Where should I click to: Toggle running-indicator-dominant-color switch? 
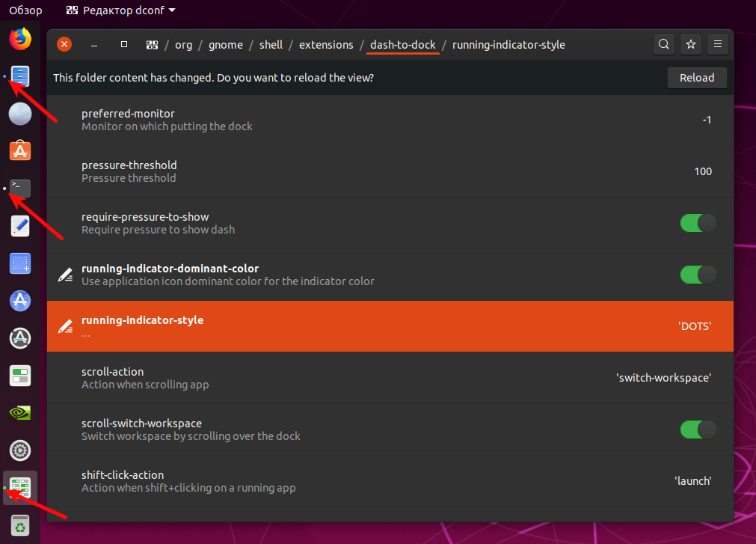(x=698, y=275)
